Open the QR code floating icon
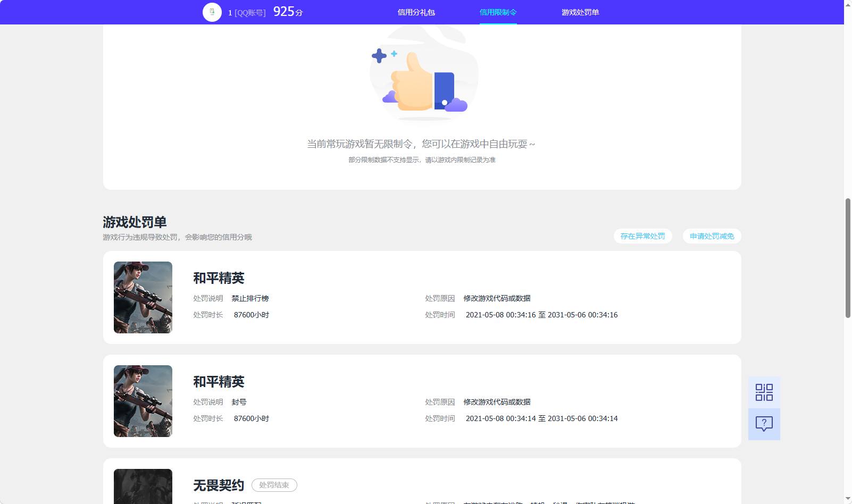The image size is (852, 504). (x=764, y=392)
